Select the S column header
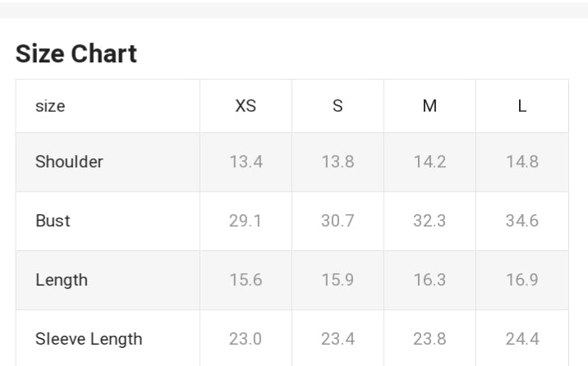 (338, 107)
